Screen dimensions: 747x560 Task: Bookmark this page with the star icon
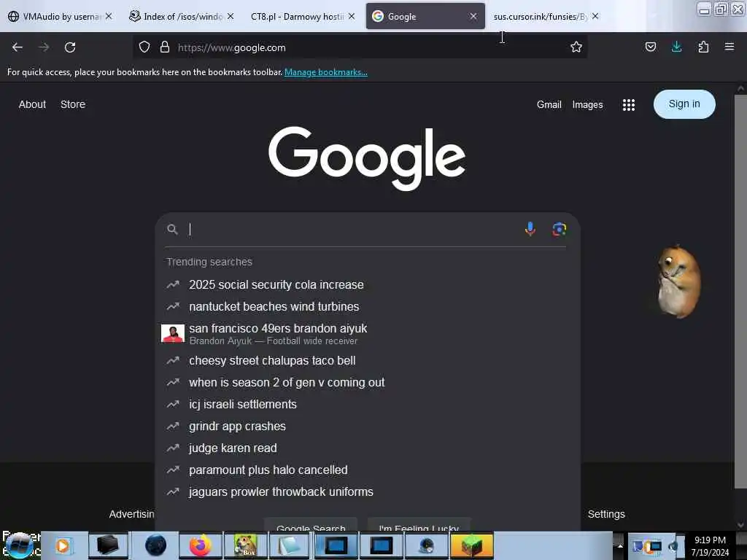(576, 47)
